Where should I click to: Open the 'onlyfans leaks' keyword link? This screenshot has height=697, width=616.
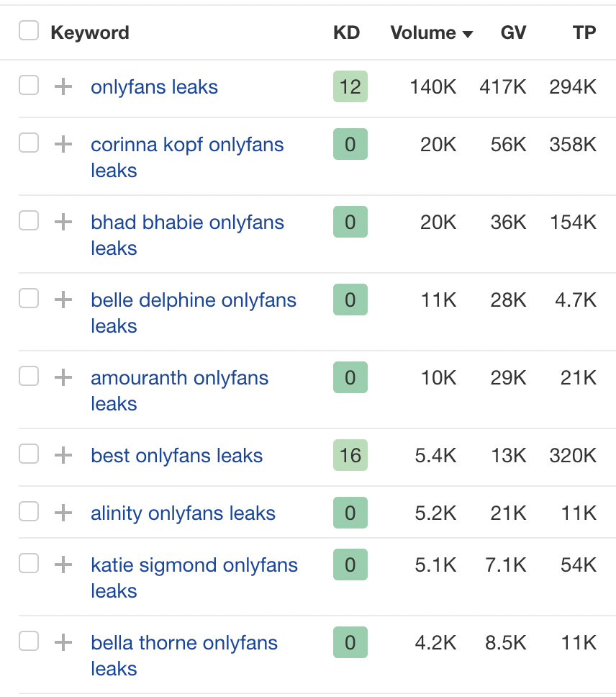pyautogui.click(x=154, y=87)
